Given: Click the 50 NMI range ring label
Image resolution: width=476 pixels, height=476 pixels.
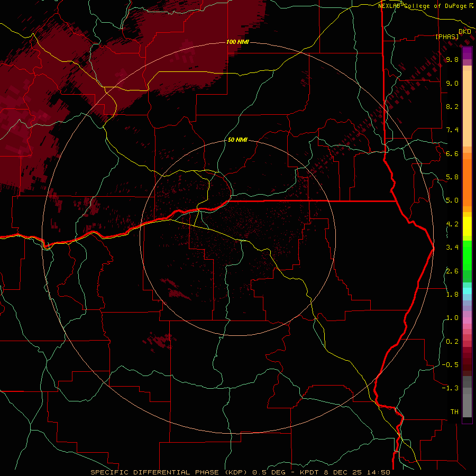Looking at the screenshot, I should pos(237,140).
